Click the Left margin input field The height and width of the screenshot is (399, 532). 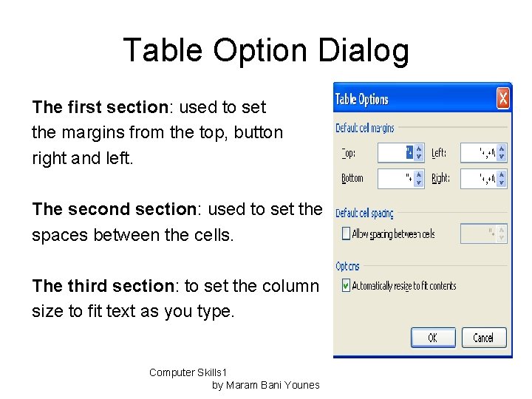tap(479, 153)
